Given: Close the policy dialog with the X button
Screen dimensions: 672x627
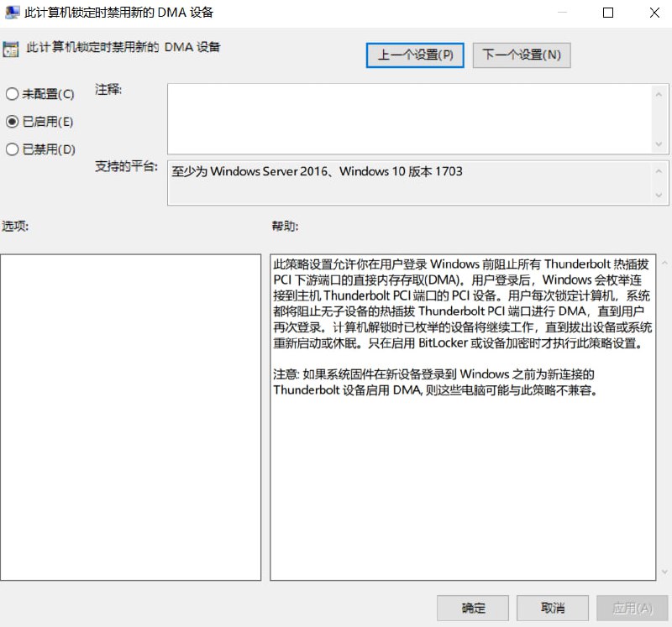Looking at the screenshot, I should pos(654,13).
